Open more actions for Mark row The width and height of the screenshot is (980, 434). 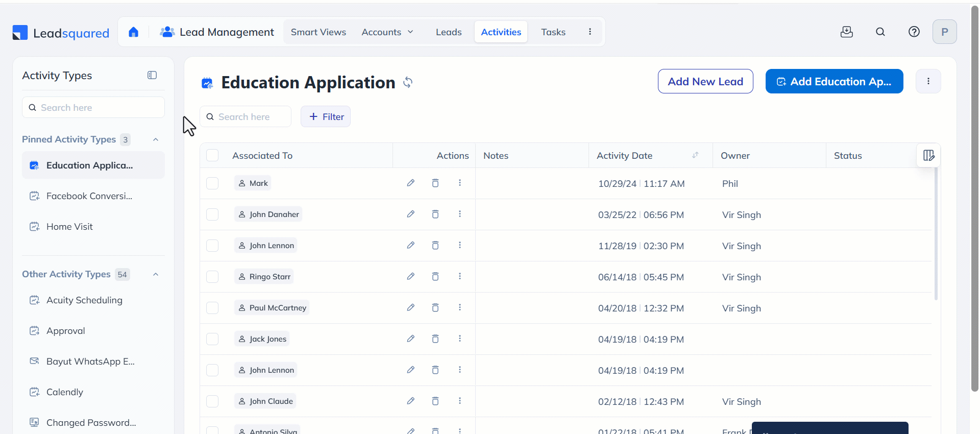(x=460, y=183)
